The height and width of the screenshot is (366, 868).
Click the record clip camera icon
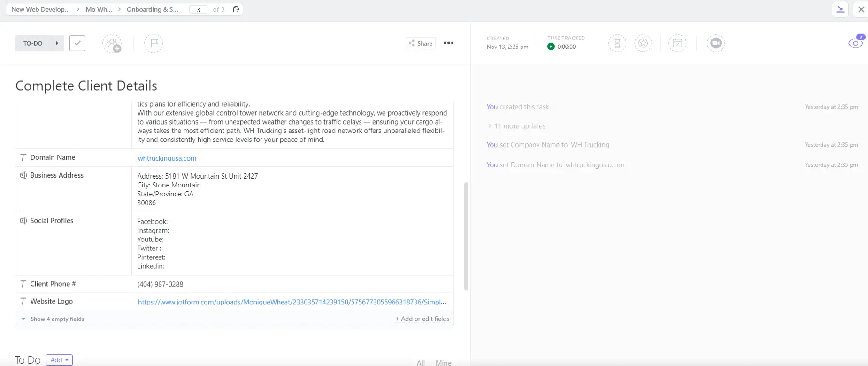716,43
